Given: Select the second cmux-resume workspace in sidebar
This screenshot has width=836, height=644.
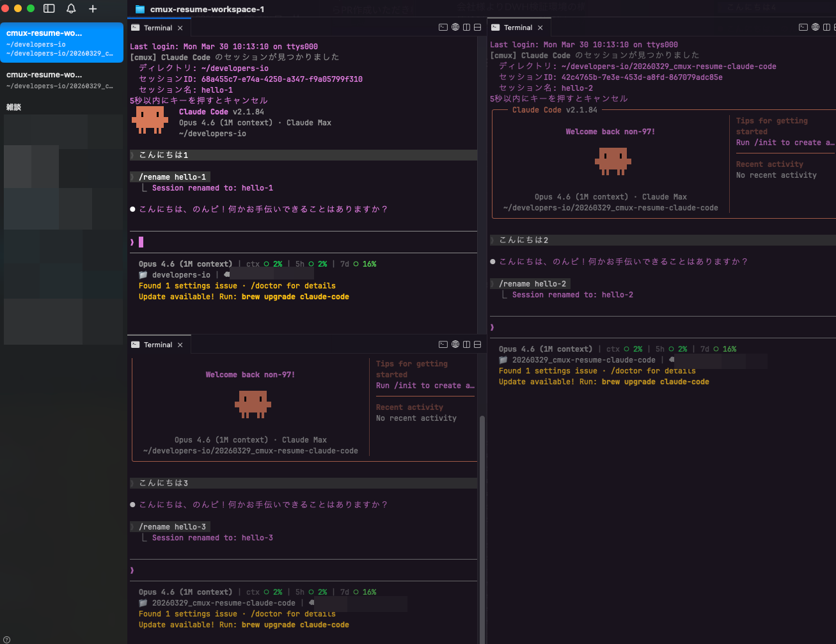Looking at the screenshot, I should point(62,79).
